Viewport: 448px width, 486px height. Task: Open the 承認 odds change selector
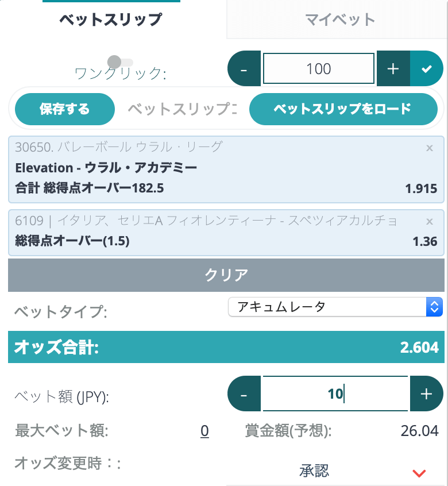315,472
